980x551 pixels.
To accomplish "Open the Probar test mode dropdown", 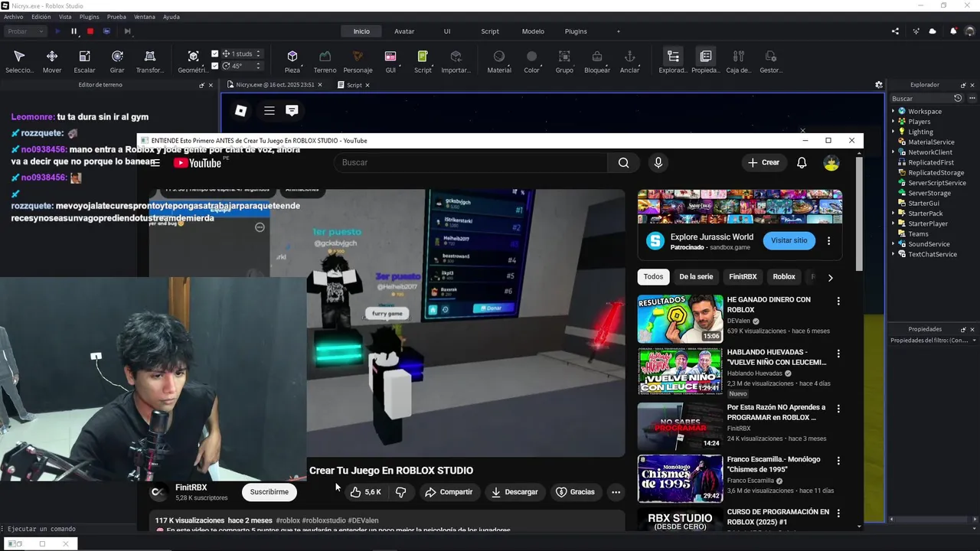I will [26, 31].
